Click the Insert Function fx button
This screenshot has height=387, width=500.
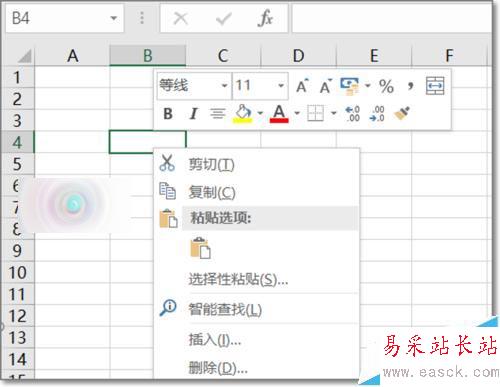[x=265, y=18]
